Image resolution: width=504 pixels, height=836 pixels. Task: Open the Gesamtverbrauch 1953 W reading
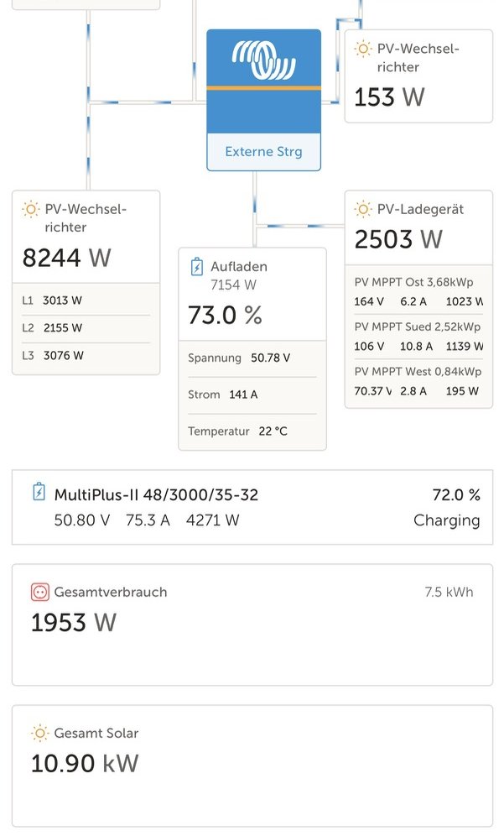74,622
